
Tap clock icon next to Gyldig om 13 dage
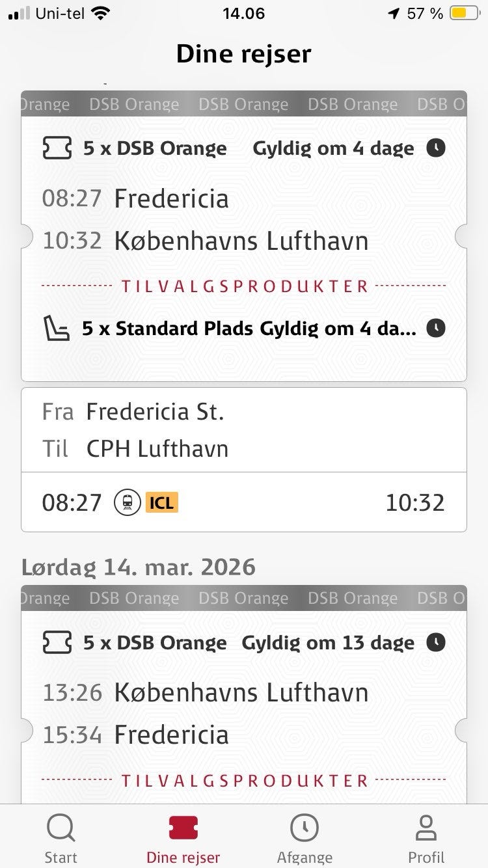pyautogui.click(x=436, y=643)
